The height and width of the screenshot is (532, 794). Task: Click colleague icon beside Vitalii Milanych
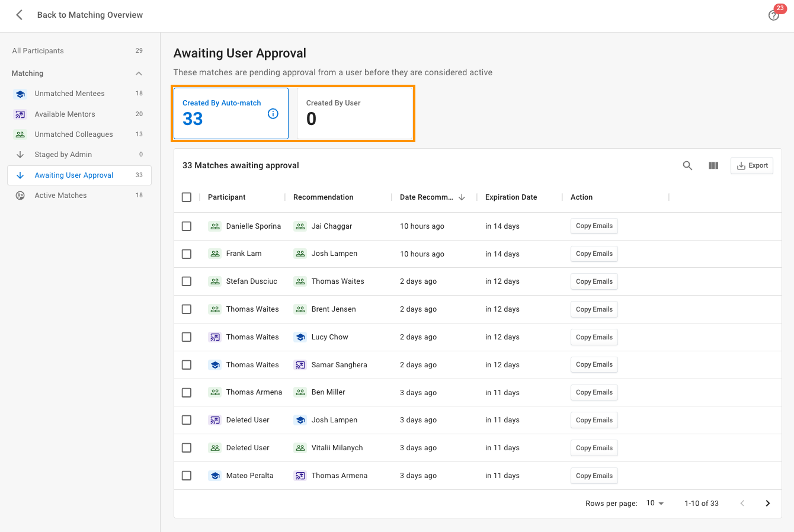300,448
